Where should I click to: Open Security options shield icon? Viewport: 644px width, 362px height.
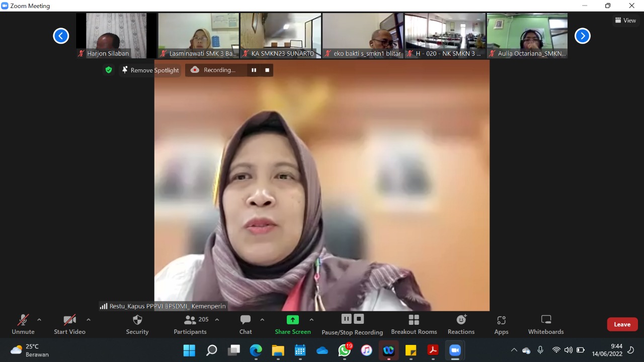pos(137,325)
